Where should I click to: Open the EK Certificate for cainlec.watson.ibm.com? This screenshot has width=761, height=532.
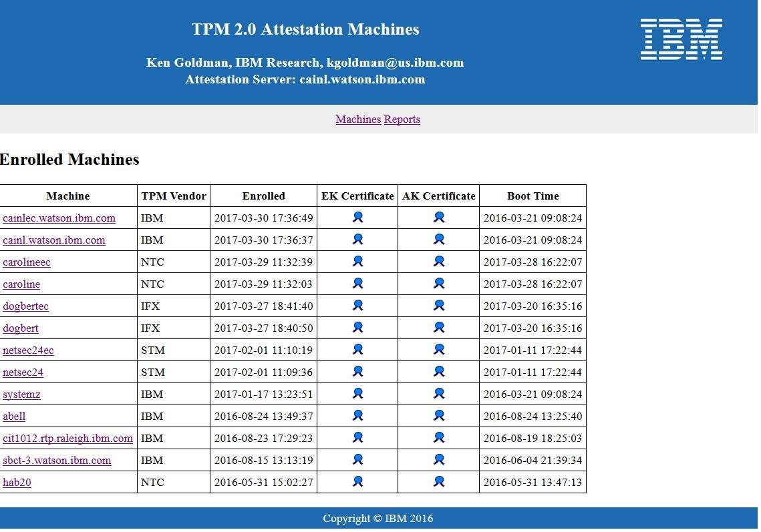(x=357, y=217)
